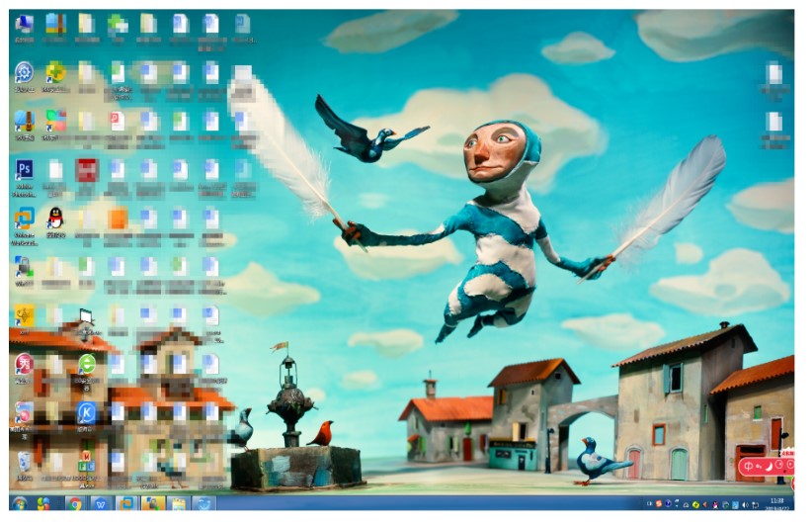This screenshot has width=812, height=527.
Task: Open the four-colored leaf desktop shortcut
Action: pyautogui.click(x=55, y=124)
